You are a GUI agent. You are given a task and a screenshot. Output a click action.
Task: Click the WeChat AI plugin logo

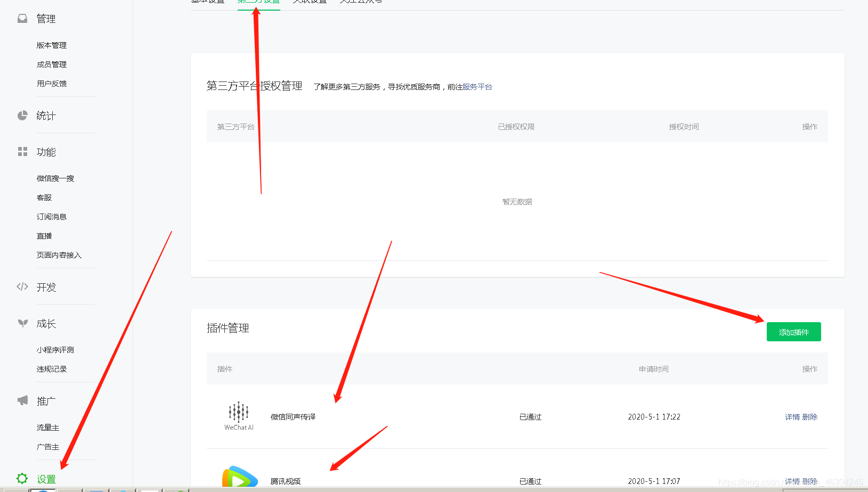pyautogui.click(x=239, y=416)
